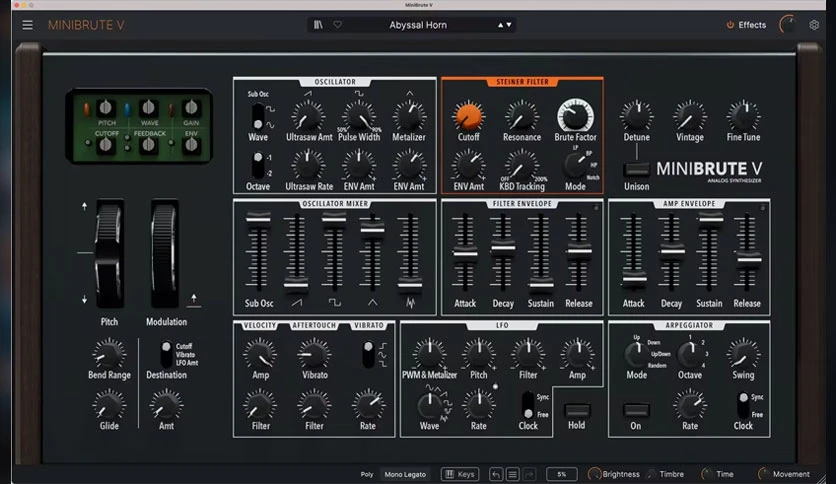Select next preset with down arrow
The width and height of the screenshot is (836, 484).
pyautogui.click(x=509, y=25)
